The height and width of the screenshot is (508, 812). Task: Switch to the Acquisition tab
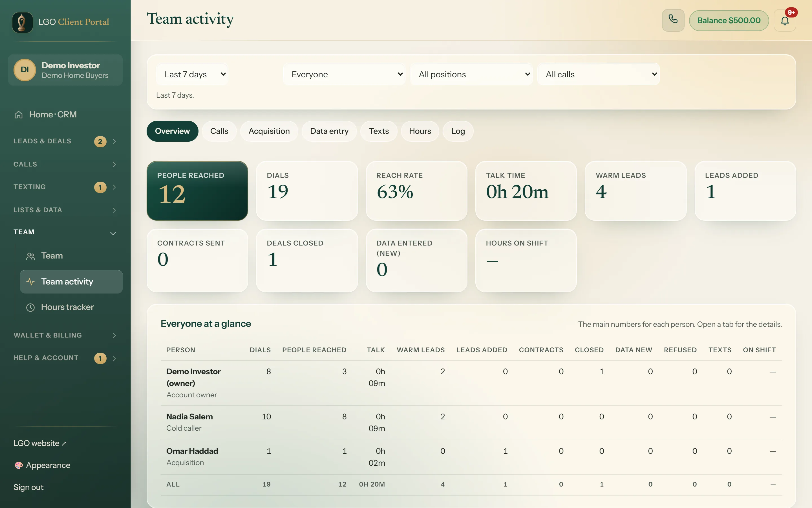point(269,131)
